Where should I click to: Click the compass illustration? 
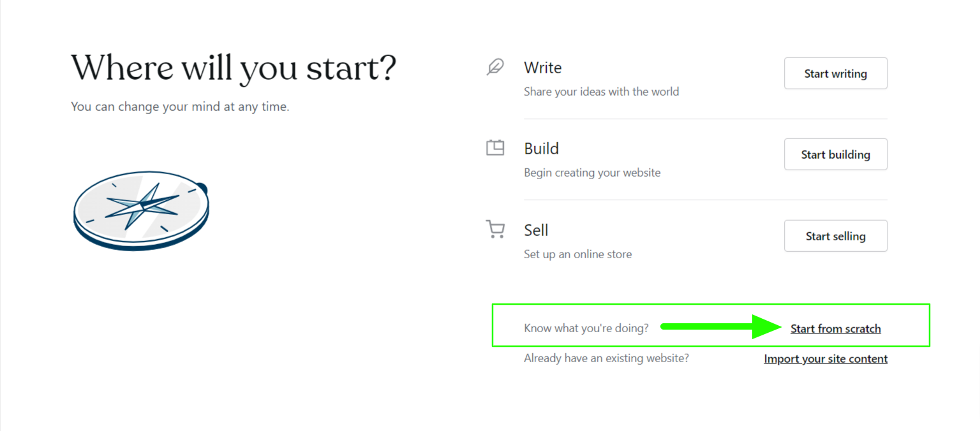141,210
